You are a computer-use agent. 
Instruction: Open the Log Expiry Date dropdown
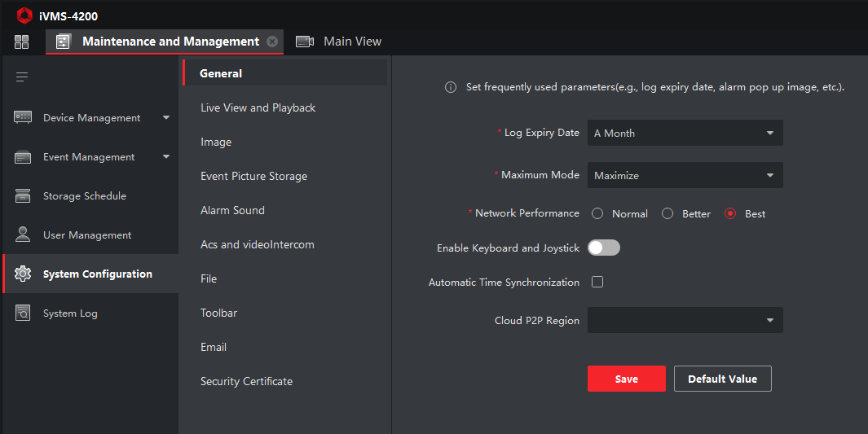(x=685, y=133)
